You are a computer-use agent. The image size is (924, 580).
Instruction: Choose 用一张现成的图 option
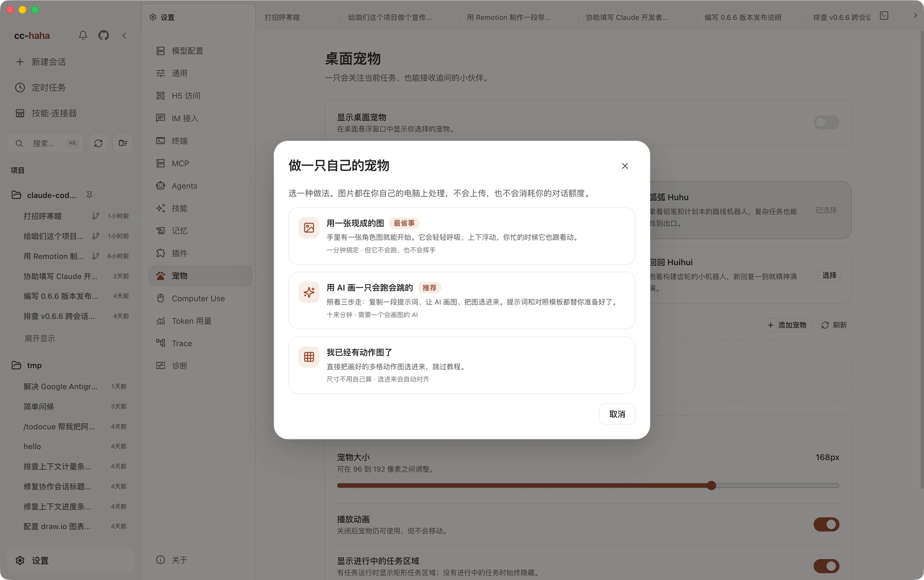[462, 236]
